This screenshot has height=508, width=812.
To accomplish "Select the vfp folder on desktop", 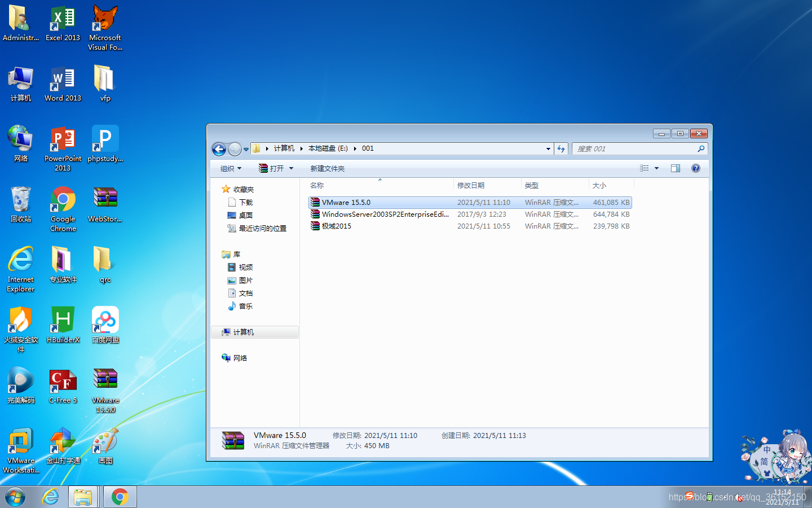I will pyautogui.click(x=105, y=84).
